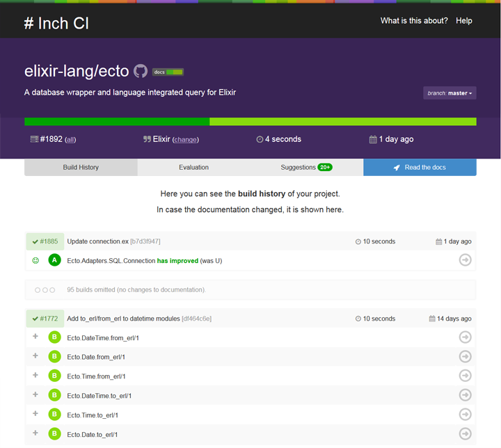The width and height of the screenshot is (501, 448).
Task: Open arrow for Ecto.DateTime.to_erl/1 row
Action: pos(466,395)
